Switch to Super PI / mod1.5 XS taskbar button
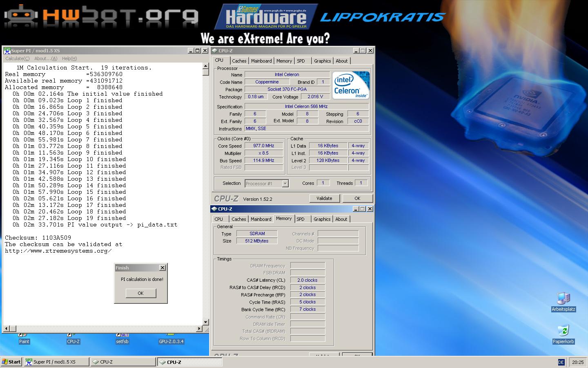The height and width of the screenshot is (368, 588). pyautogui.click(x=56, y=362)
